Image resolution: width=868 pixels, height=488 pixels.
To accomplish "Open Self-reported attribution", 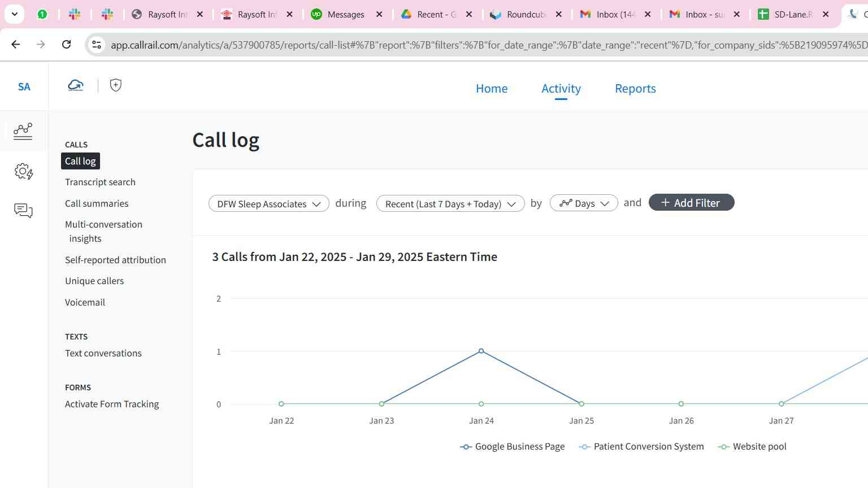I will (115, 260).
